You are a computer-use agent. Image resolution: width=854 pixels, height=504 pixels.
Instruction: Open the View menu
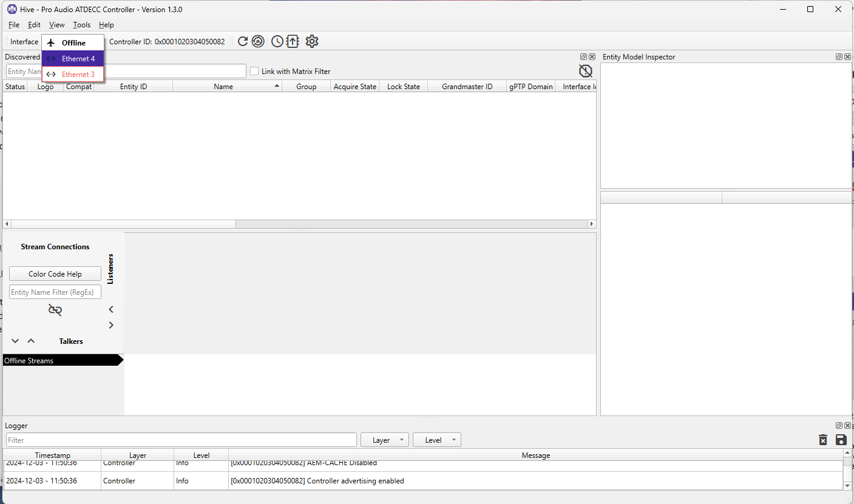56,25
